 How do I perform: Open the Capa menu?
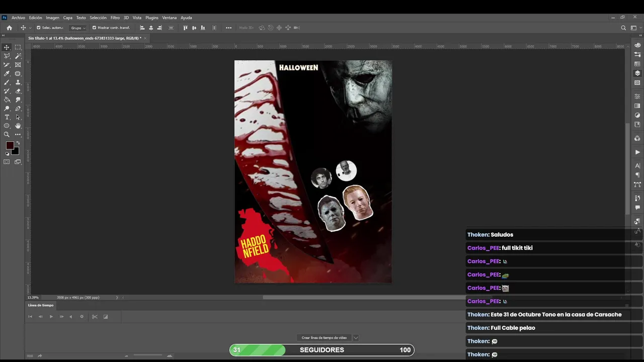(68, 18)
